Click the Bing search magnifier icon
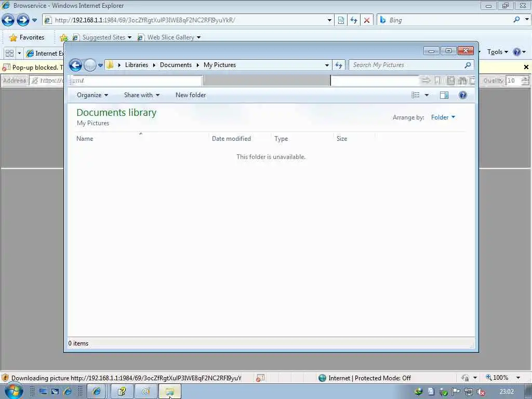 [x=517, y=20]
